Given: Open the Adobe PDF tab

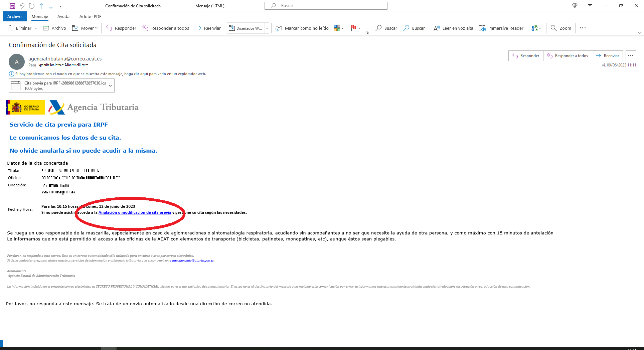Looking at the screenshot, I should (90, 16).
